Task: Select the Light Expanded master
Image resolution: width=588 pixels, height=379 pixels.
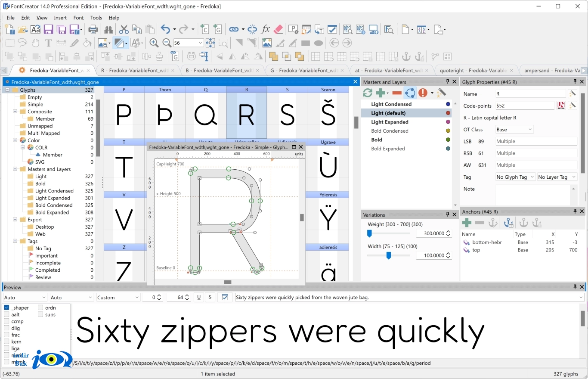Action: pyautogui.click(x=390, y=122)
